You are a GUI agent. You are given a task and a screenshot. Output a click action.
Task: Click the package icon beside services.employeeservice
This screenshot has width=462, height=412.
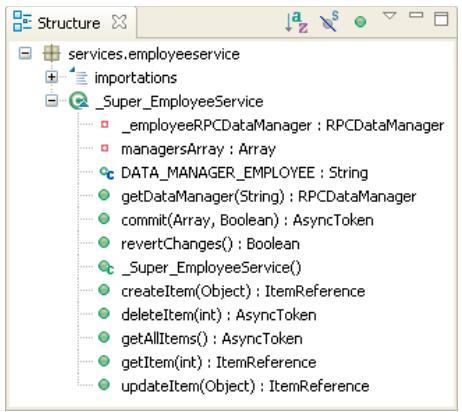pos(52,53)
